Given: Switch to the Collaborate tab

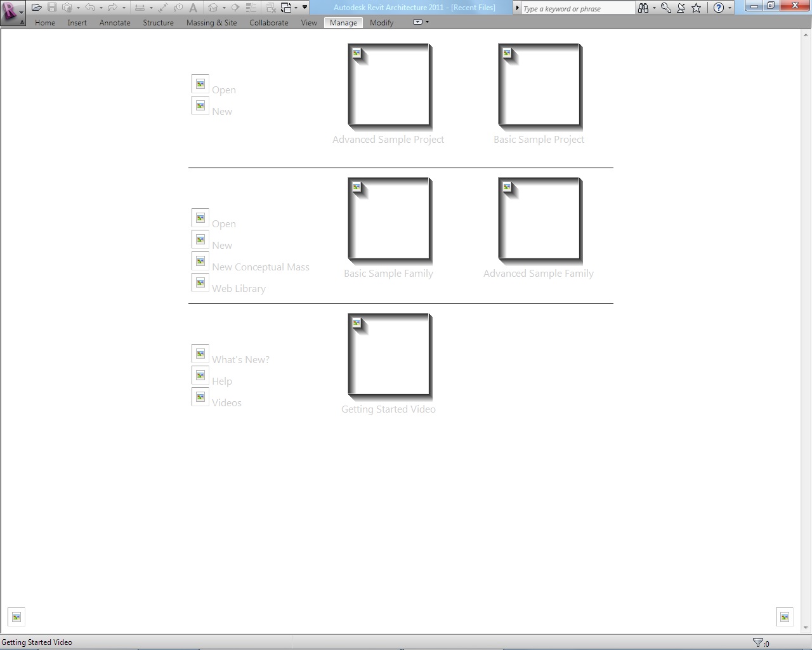Looking at the screenshot, I should [x=269, y=22].
